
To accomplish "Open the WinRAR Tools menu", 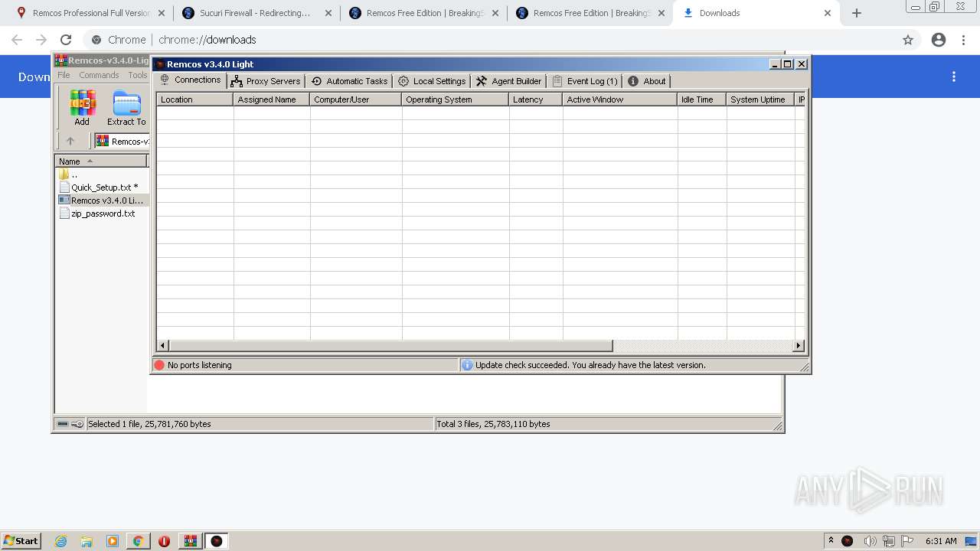I will [x=138, y=75].
